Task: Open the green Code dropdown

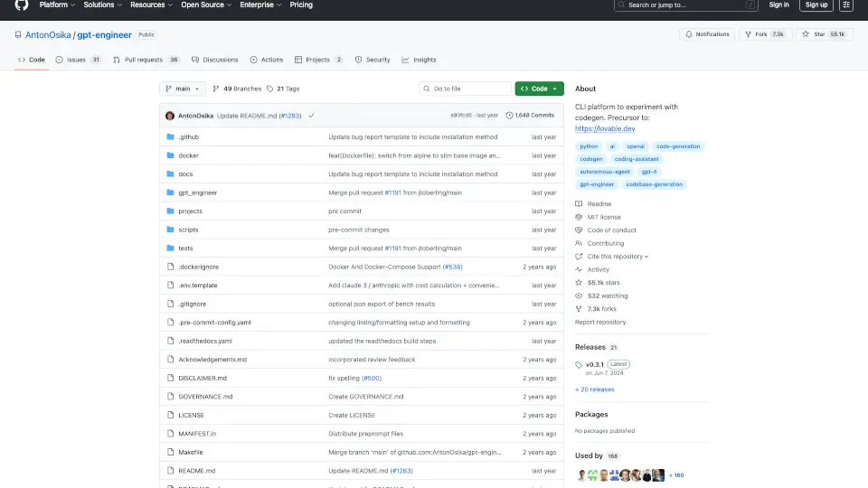Action: click(x=539, y=89)
